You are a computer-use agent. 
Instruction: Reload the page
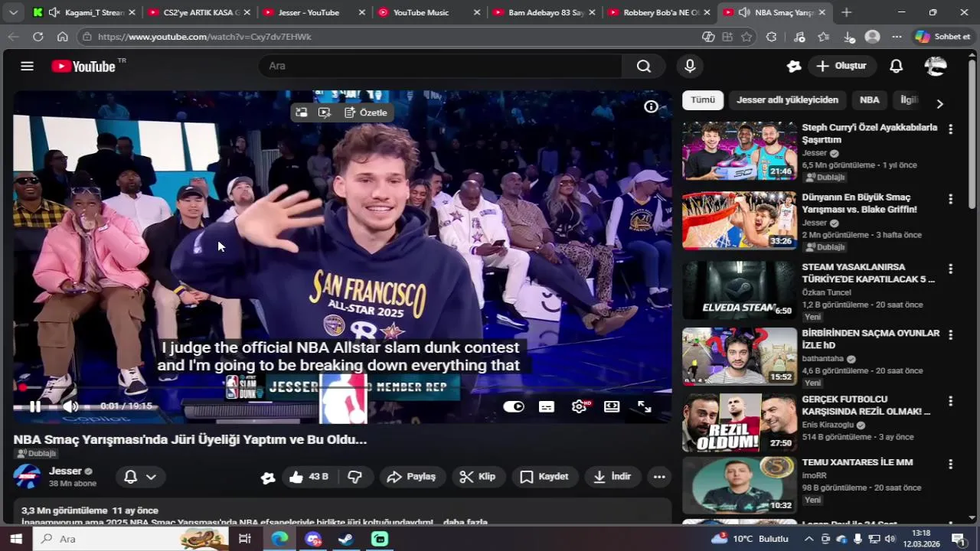[x=38, y=37]
